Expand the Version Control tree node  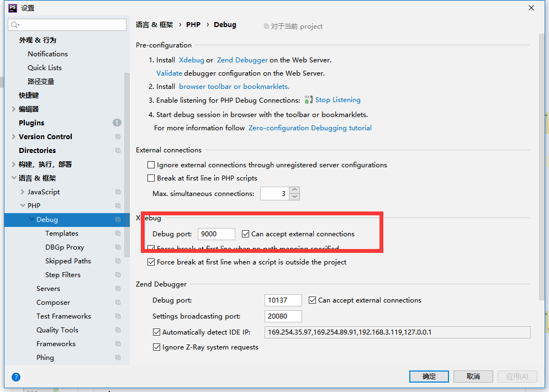[x=14, y=136]
